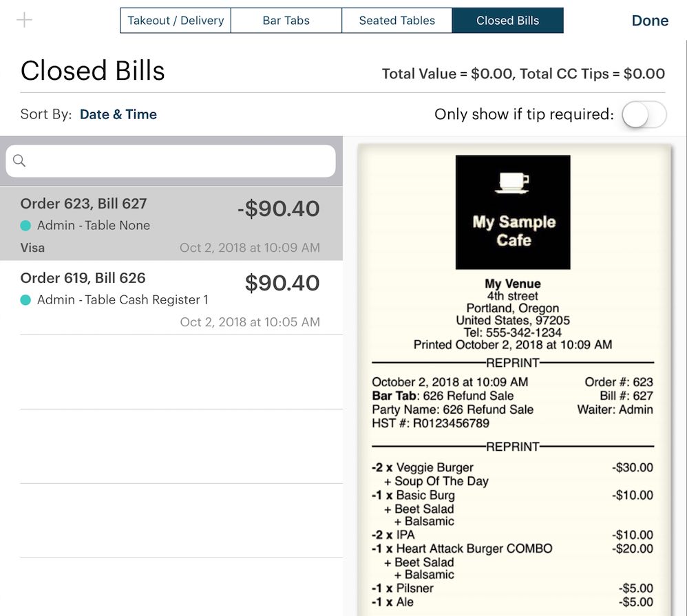Switch to the Bar Tabs tab
This screenshot has width=687, height=616.
pyautogui.click(x=286, y=21)
